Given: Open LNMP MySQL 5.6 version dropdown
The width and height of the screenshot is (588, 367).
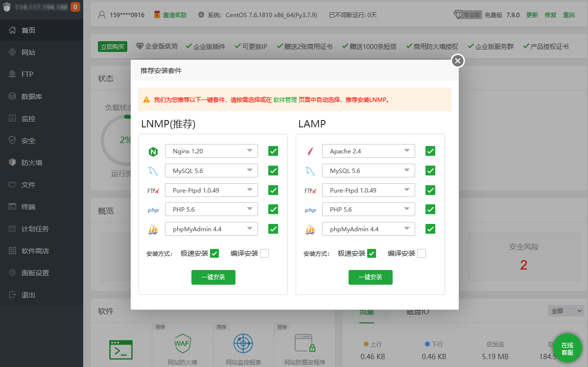Looking at the screenshot, I should pos(212,171).
